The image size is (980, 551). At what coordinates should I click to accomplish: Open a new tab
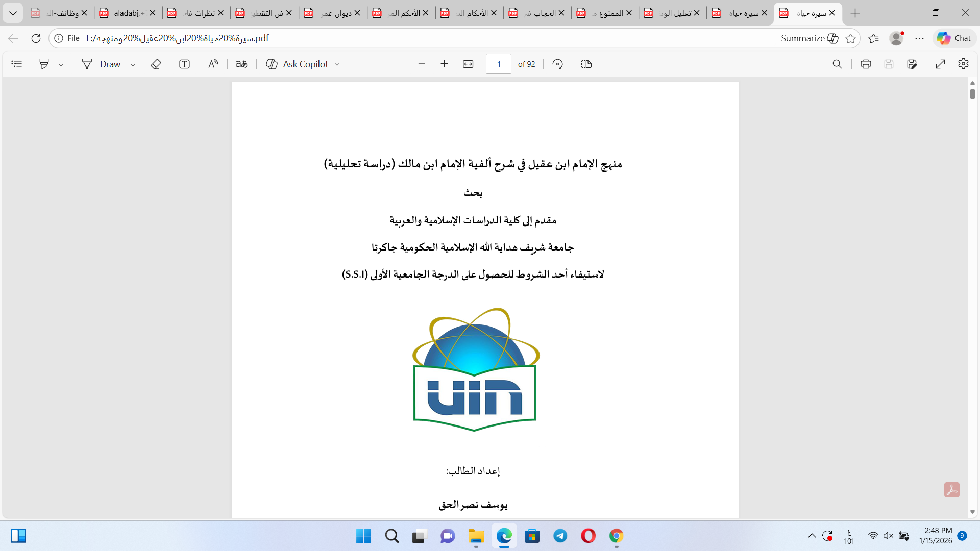tap(855, 13)
